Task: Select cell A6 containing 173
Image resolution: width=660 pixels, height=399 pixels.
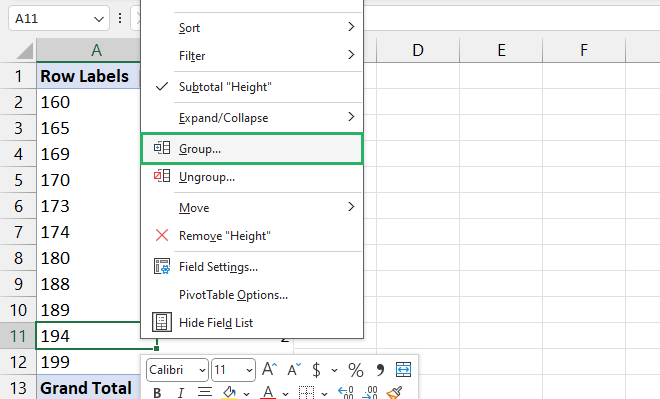Action: point(88,206)
